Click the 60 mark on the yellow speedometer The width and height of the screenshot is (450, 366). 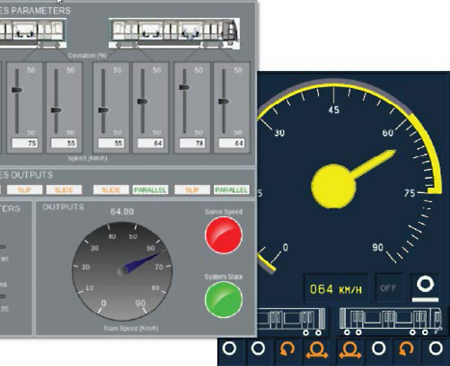point(388,133)
